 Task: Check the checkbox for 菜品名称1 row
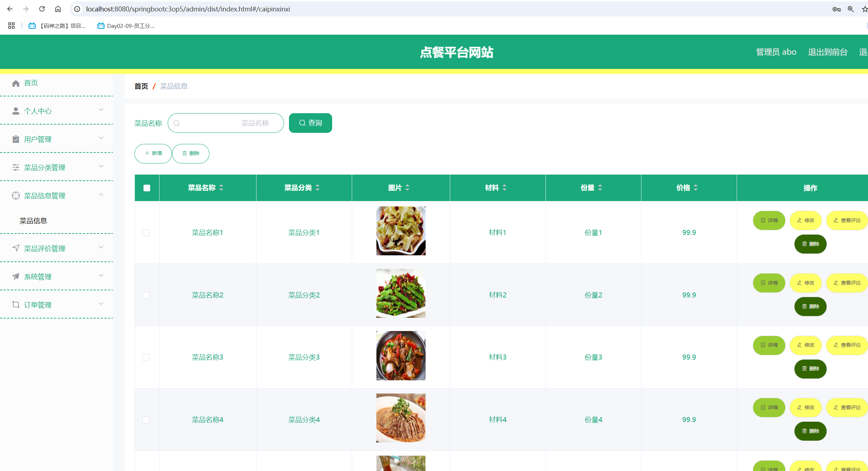pyautogui.click(x=146, y=232)
